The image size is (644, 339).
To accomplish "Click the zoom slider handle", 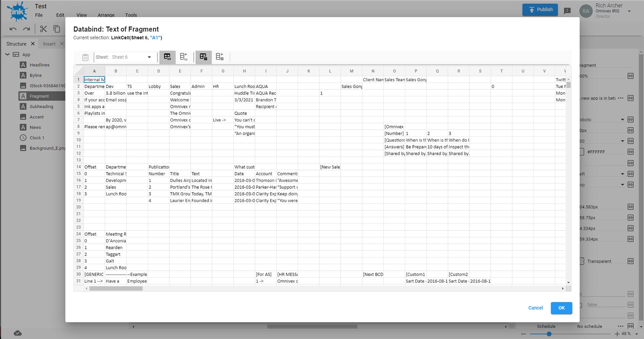I will (x=549, y=334).
